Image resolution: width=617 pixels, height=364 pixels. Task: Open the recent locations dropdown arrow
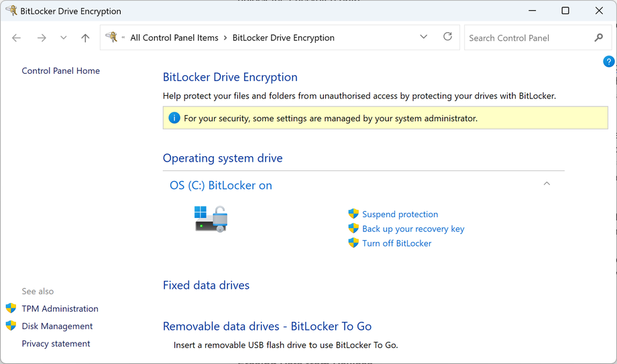64,38
